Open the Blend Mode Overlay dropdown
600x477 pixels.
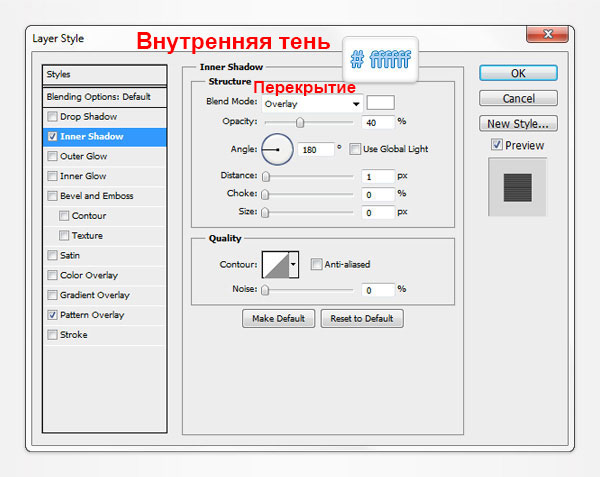(312, 104)
